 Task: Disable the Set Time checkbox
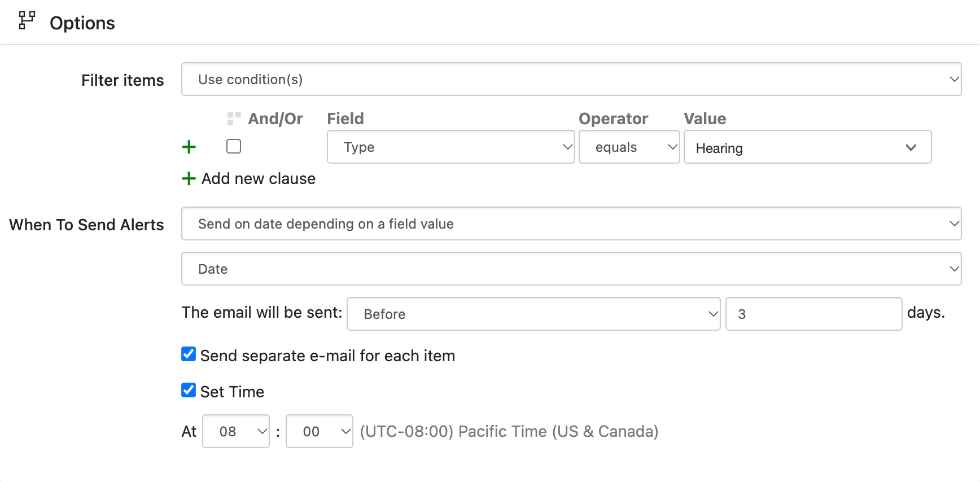(x=189, y=390)
